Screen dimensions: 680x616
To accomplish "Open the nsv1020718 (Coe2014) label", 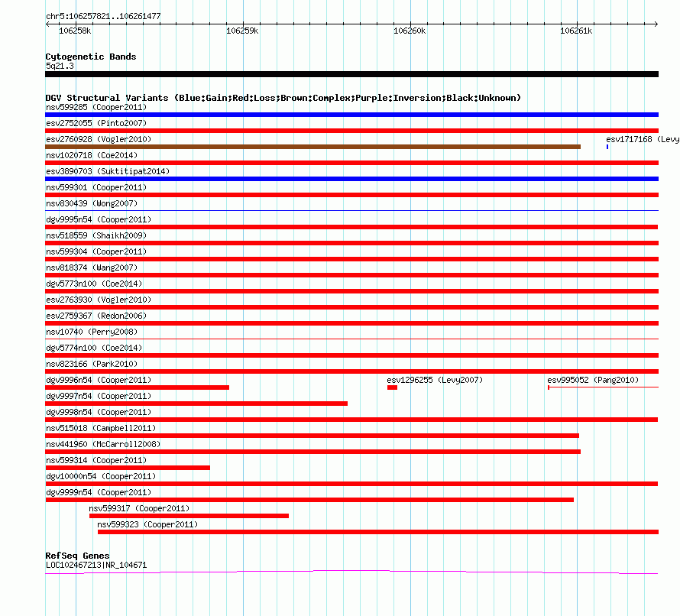I will (92, 155).
